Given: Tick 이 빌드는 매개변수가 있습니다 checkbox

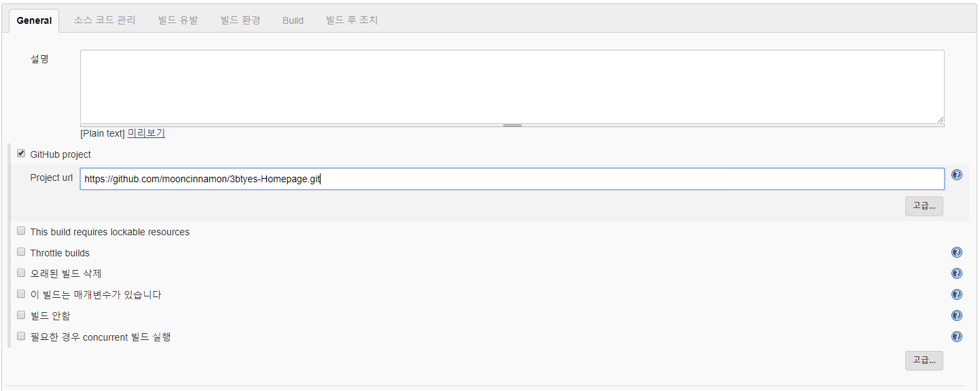Looking at the screenshot, I should (21, 294).
